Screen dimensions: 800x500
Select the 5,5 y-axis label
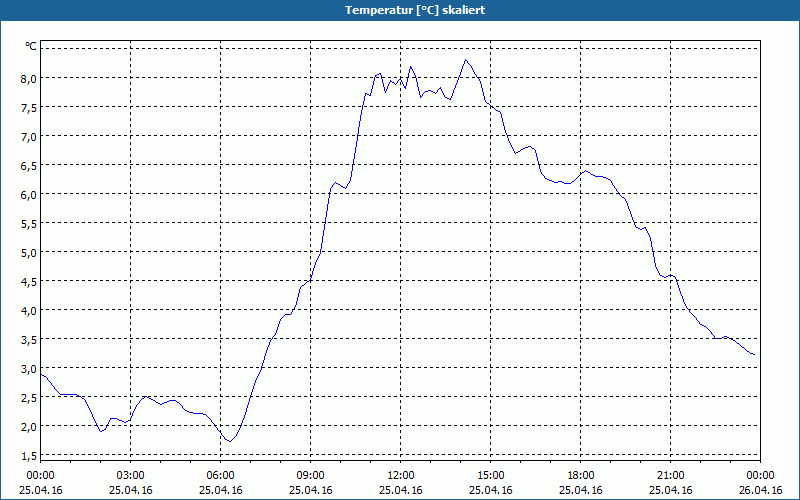(29, 223)
